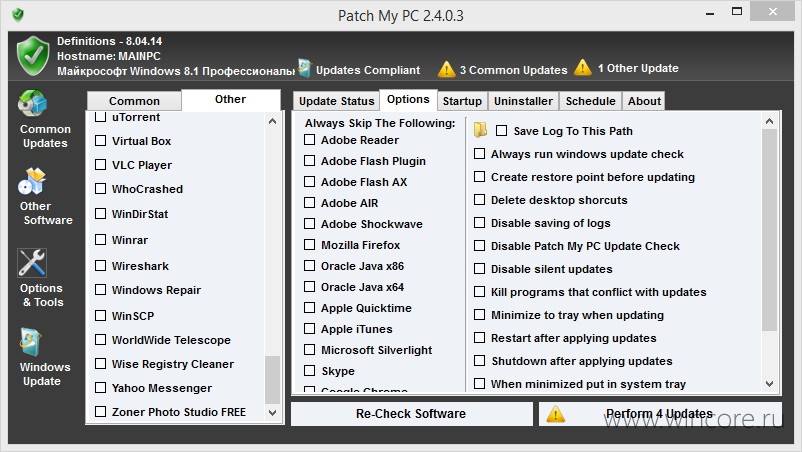Image resolution: width=802 pixels, height=452 pixels.
Task: Open the Uninstaller tab
Action: pos(523,101)
